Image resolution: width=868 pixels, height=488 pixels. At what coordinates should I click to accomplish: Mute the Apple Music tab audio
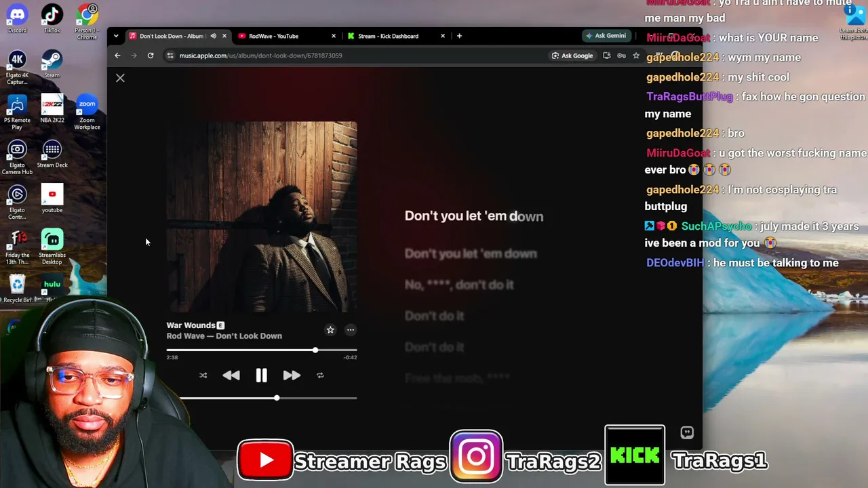213,36
